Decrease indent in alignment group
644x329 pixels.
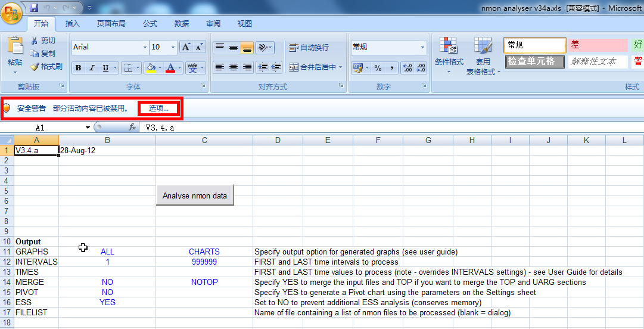tap(263, 67)
